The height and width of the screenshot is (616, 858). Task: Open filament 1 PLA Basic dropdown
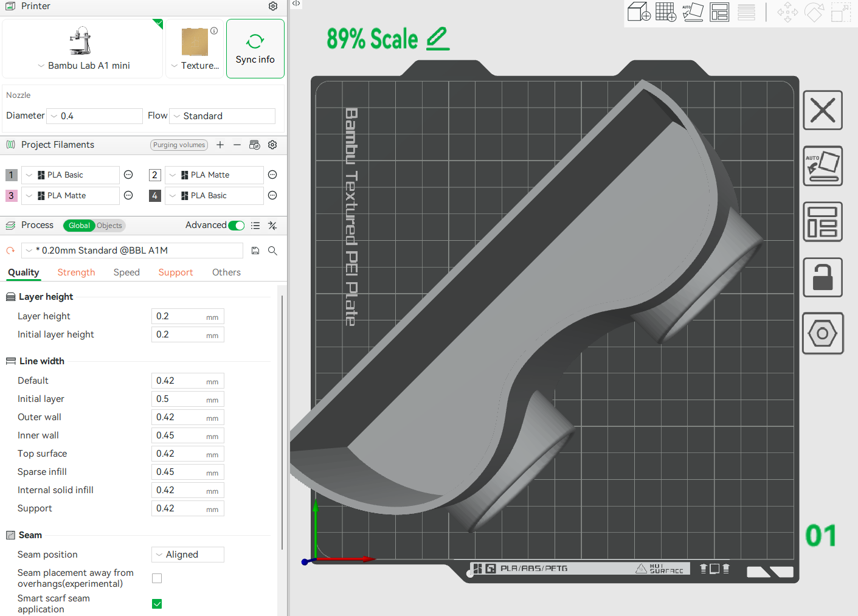(x=71, y=175)
